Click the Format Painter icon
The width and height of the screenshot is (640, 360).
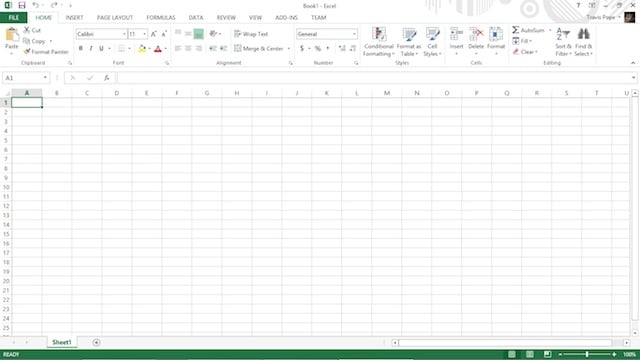(x=27, y=52)
